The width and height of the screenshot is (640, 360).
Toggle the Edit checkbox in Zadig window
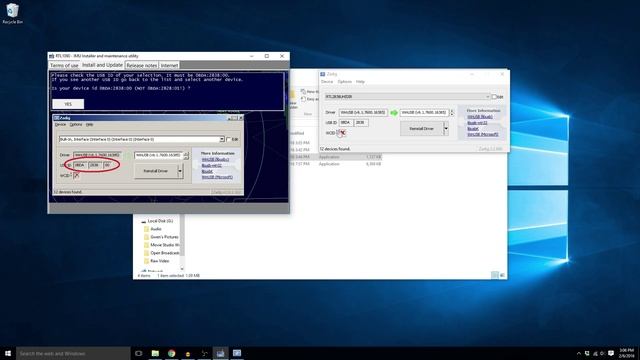click(494, 97)
